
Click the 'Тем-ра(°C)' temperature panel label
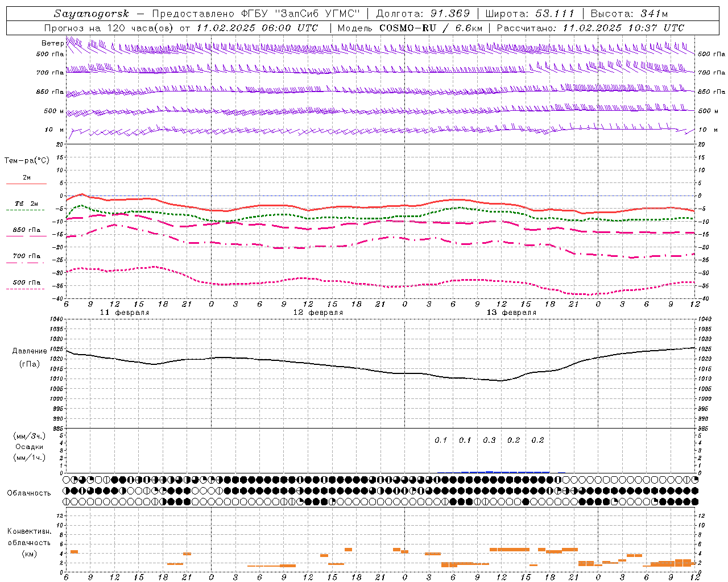(27, 161)
